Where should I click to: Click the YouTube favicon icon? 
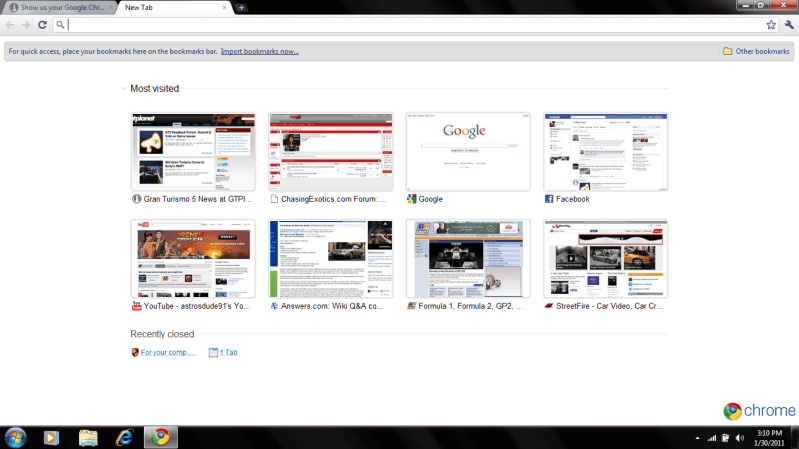pos(137,306)
